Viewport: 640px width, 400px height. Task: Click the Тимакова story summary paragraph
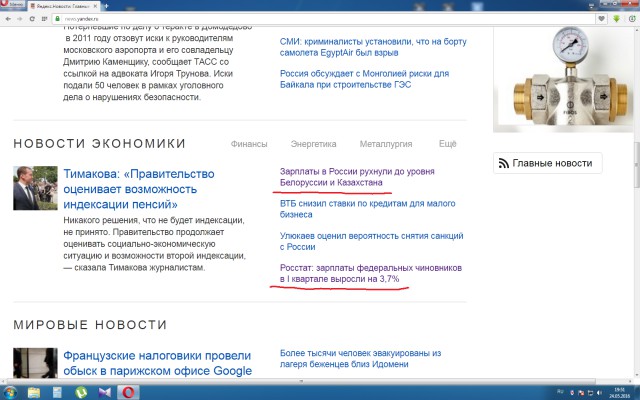click(154, 244)
